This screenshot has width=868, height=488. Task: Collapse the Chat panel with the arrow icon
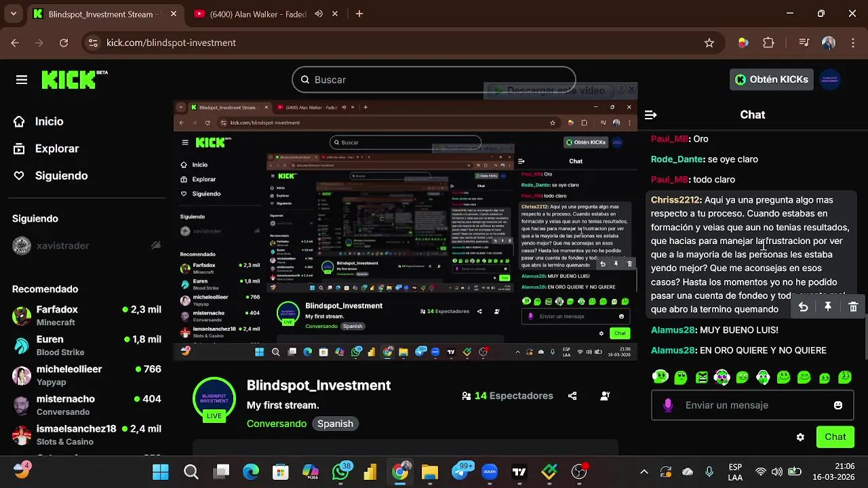[650, 115]
